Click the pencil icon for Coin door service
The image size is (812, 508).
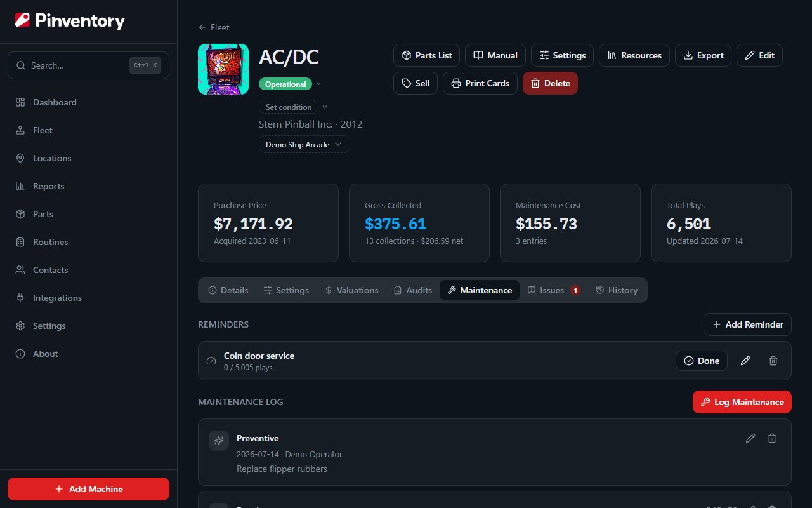(x=745, y=361)
